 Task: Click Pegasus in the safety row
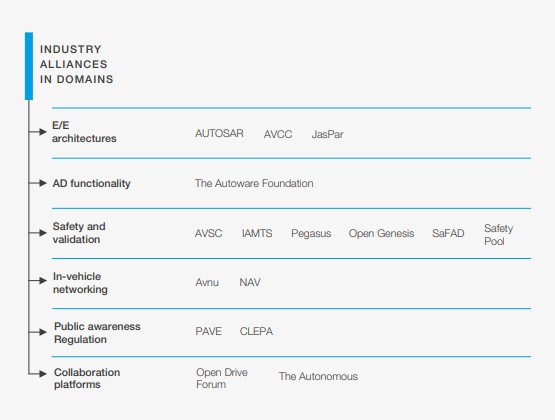(311, 234)
